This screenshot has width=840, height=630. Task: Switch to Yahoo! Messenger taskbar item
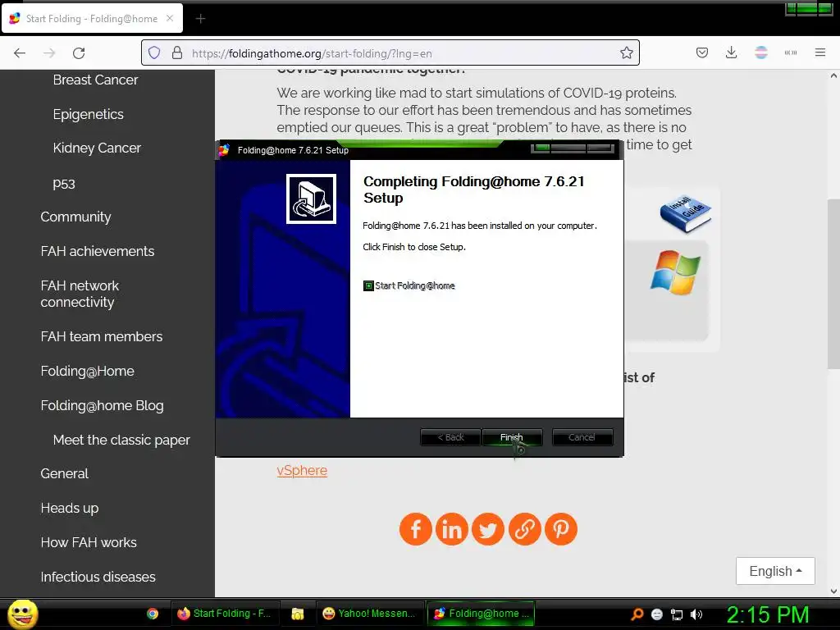pyautogui.click(x=370, y=614)
